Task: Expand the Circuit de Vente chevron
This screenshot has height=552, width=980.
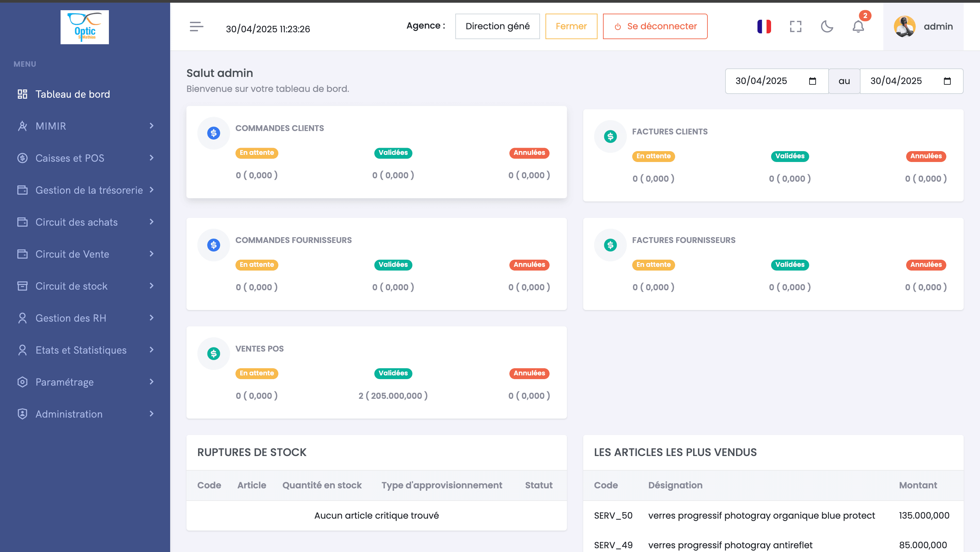Action: click(152, 253)
